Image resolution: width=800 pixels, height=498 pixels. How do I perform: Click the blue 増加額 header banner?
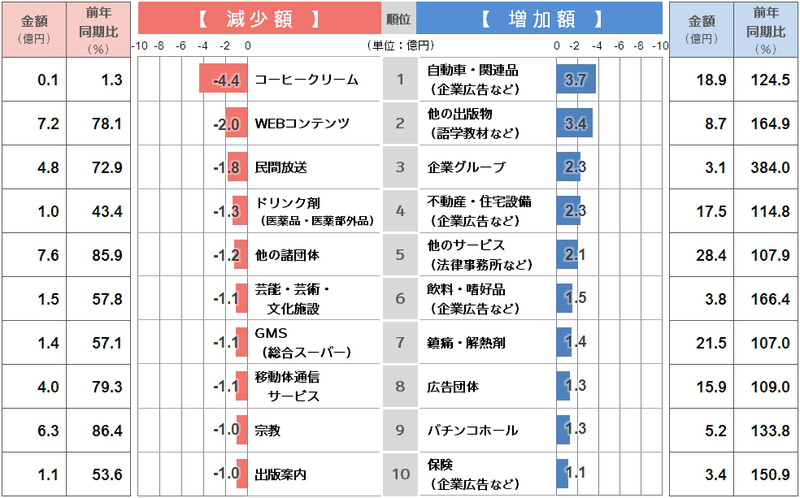(539, 19)
